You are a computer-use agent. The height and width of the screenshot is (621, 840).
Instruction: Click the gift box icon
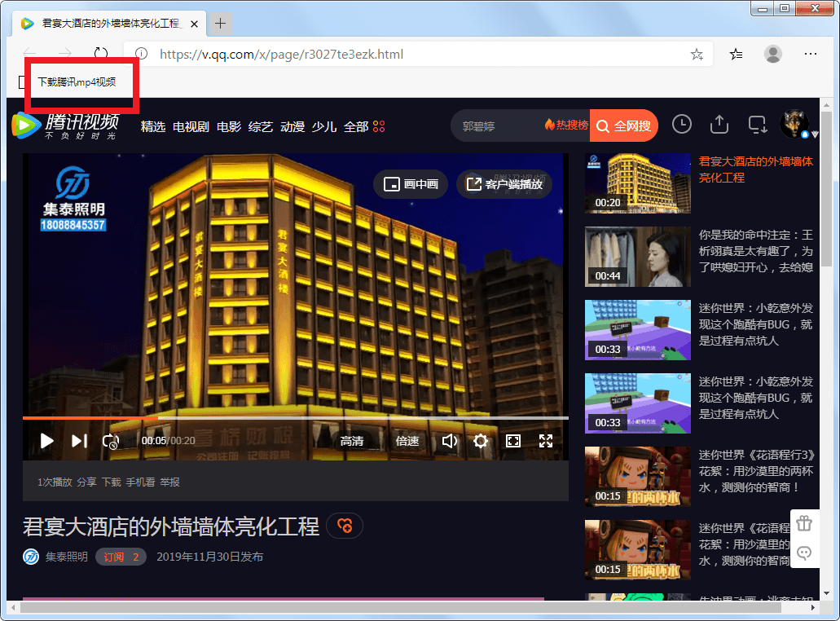tap(804, 523)
